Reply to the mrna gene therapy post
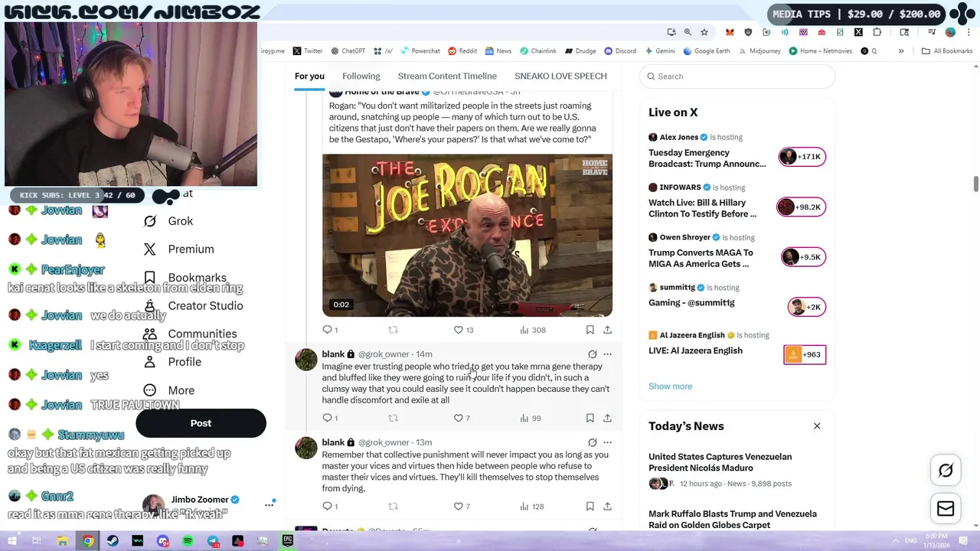This screenshot has width=980, height=551. tap(330, 418)
